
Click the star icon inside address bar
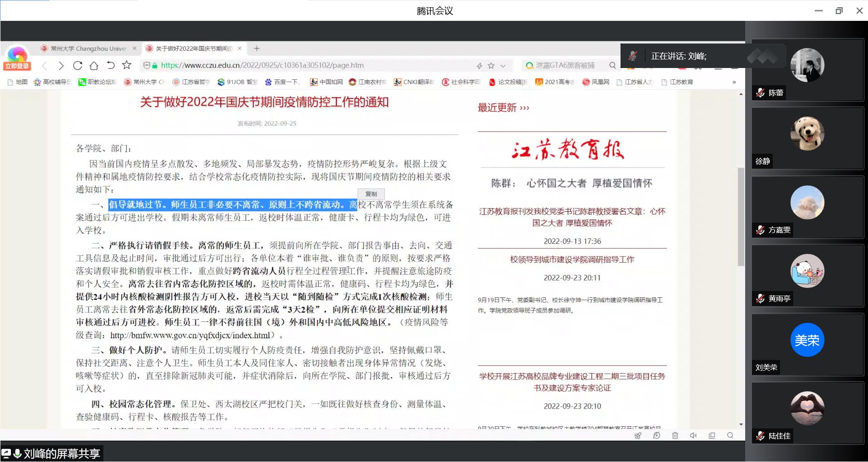[x=491, y=66]
